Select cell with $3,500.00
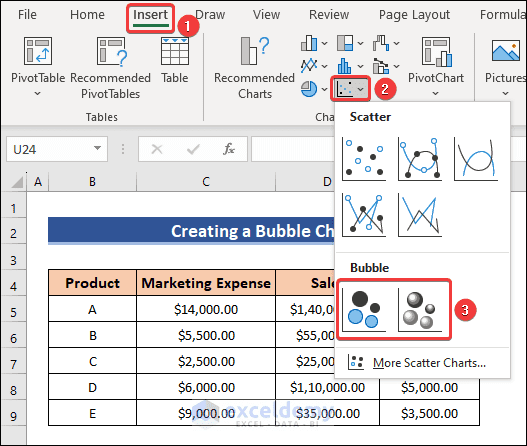Image resolution: width=527 pixels, height=446 pixels. [x=430, y=413]
